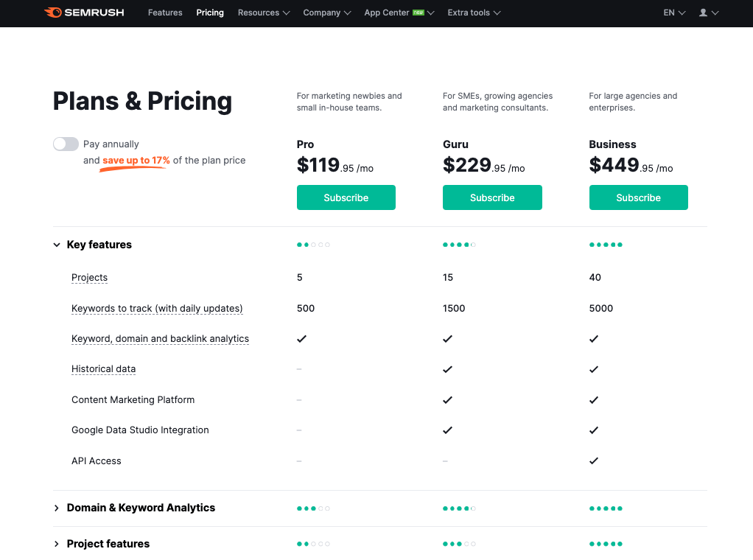
Task: Click the Business price '$449.95 /mo'
Action: (631, 165)
